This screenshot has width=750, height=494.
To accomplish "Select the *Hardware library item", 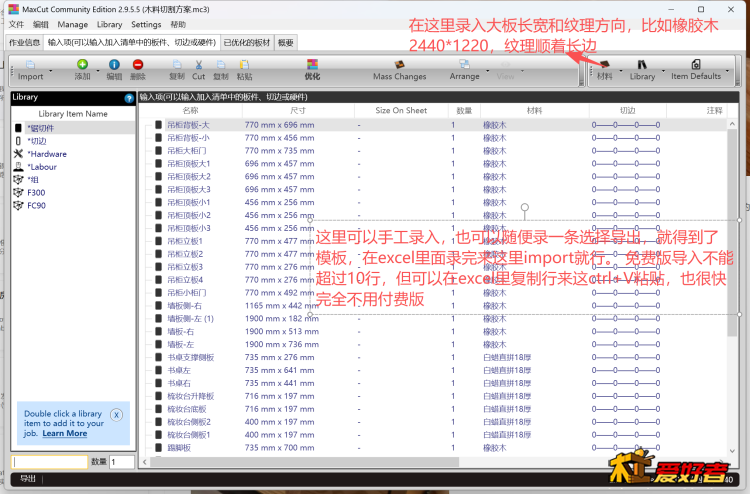I will click(47, 154).
